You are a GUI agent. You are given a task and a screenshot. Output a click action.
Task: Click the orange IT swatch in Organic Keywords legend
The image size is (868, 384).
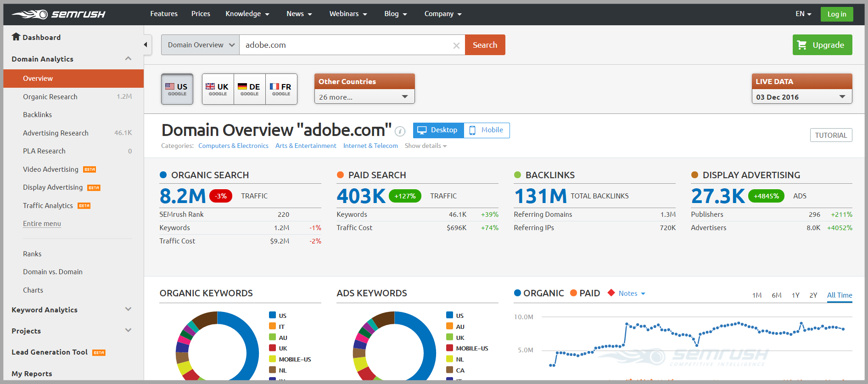click(x=272, y=326)
